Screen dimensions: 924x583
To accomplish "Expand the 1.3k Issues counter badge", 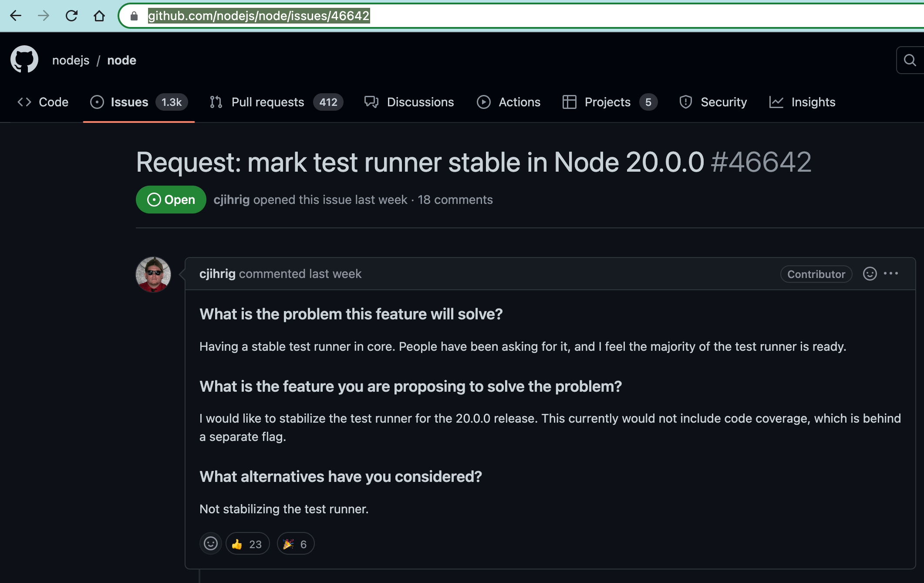I will pos(171,102).
